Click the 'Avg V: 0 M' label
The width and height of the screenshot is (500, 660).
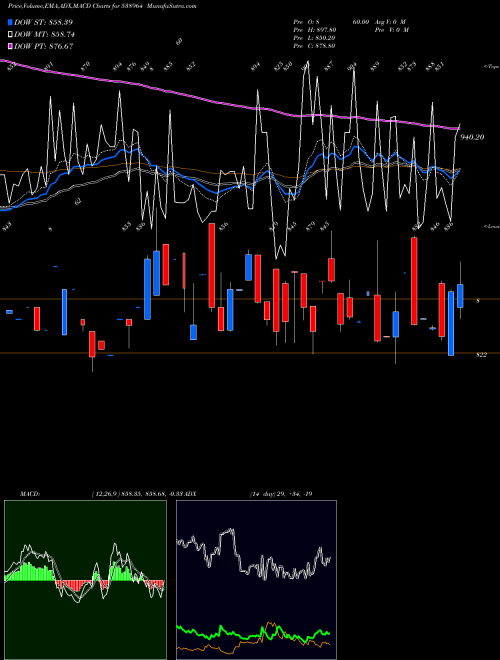coord(391,22)
